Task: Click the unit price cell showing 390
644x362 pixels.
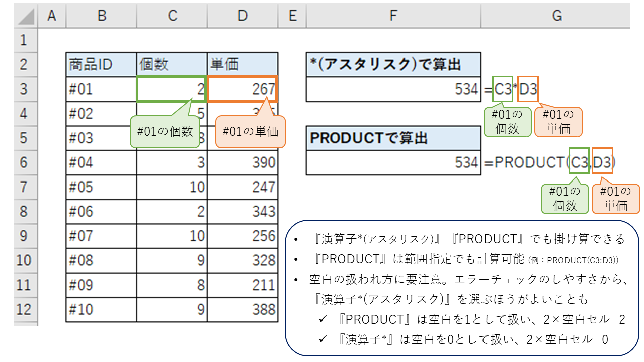Action: click(243, 163)
